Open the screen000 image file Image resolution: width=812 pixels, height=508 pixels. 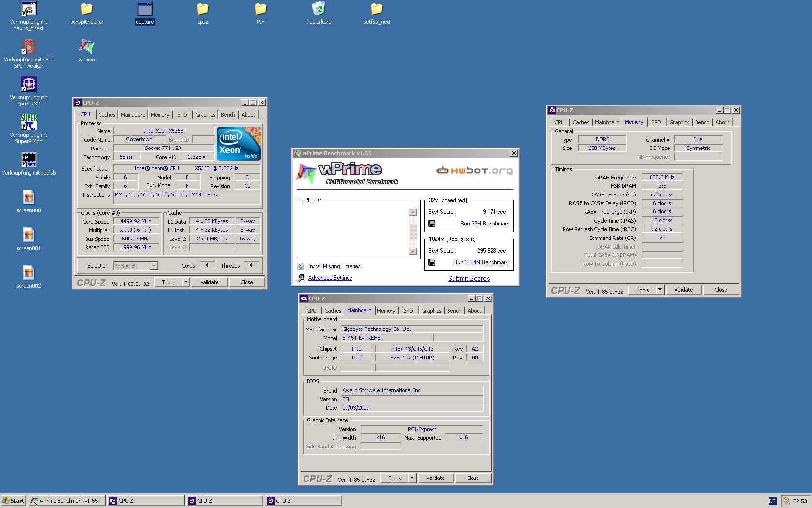tap(29, 198)
